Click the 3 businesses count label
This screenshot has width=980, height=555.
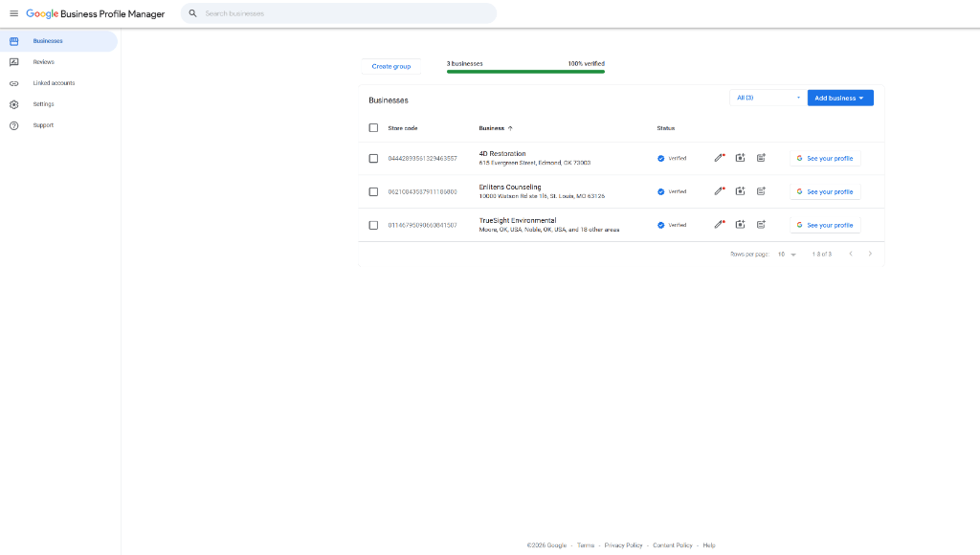464,64
